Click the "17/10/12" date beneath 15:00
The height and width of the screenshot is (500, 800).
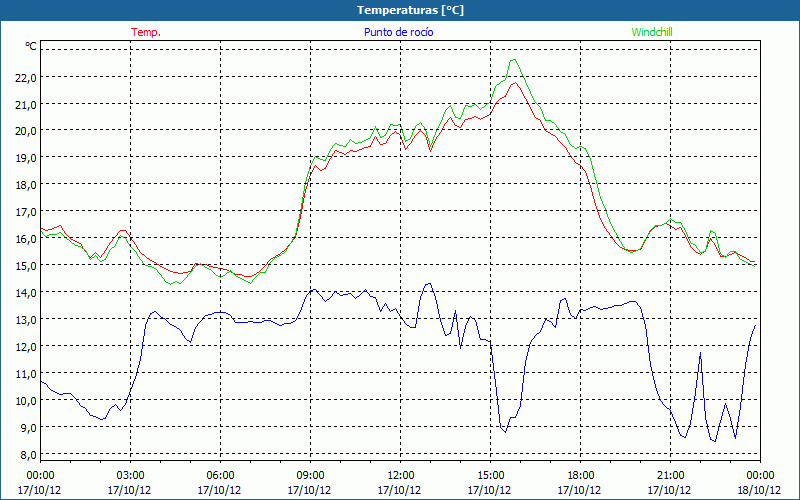coord(489,490)
